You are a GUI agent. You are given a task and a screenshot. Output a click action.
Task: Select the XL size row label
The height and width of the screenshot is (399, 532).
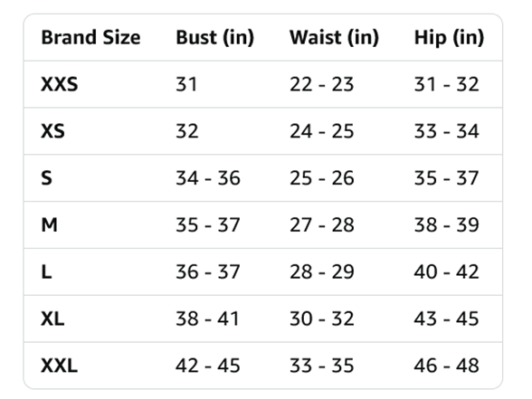52,318
